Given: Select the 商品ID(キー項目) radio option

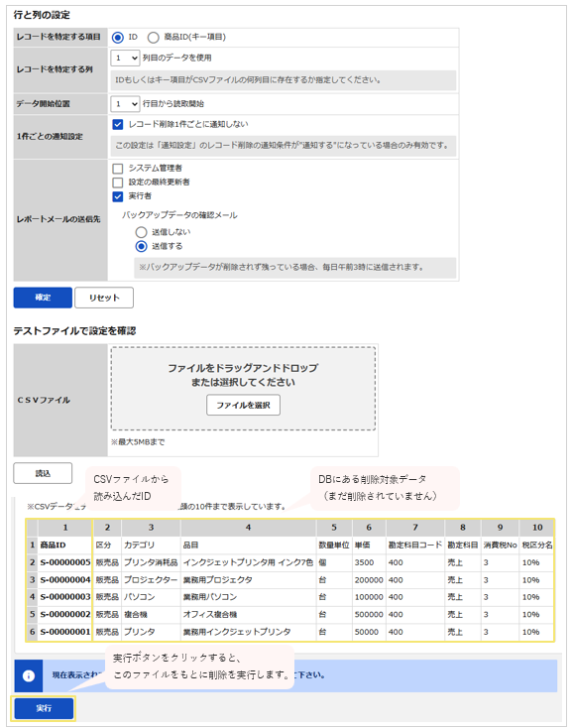Looking at the screenshot, I should (x=153, y=37).
